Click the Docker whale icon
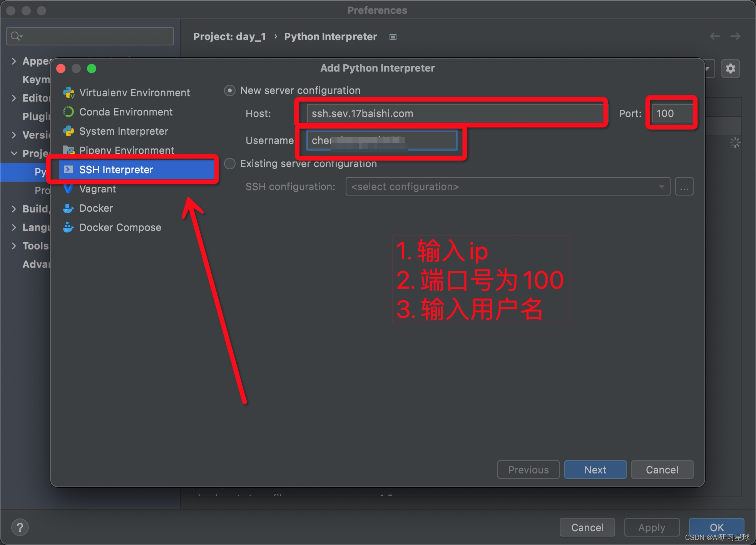Image resolution: width=756 pixels, height=545 pixels. (x=69, y=208)
